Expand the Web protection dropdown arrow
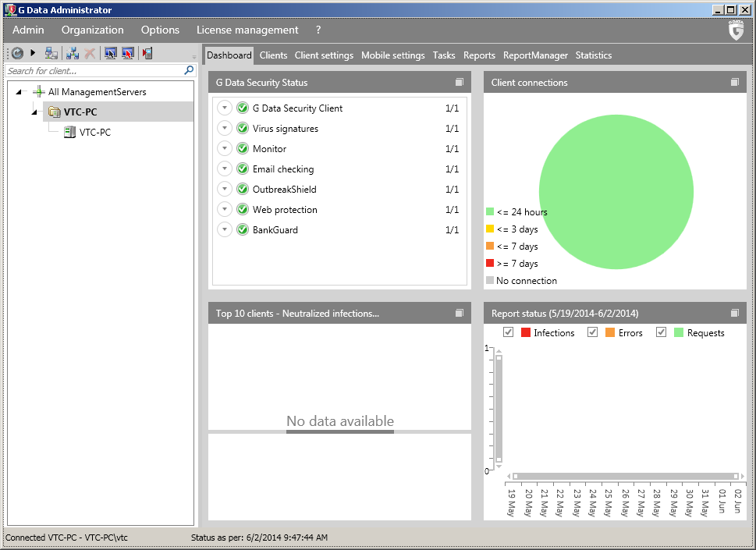756x550 pixels. point(225,210)
